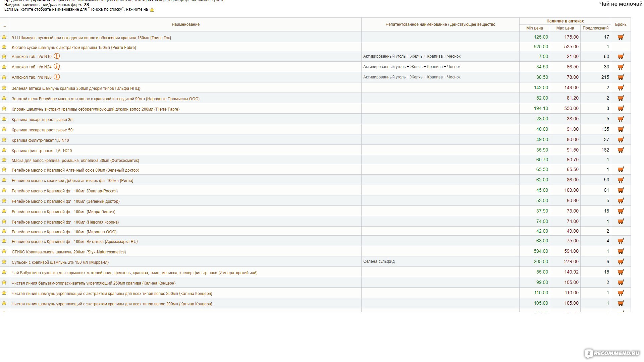Click cart for Репейное масло Эвалар-Россия
Viewport: 644px width, 362px height.
click(621, 190)
